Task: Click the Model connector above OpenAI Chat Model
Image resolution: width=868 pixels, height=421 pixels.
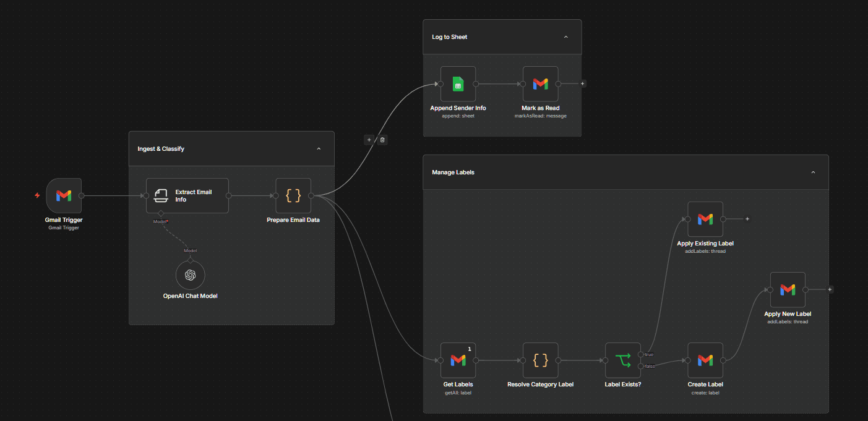Action: point(190,260)
